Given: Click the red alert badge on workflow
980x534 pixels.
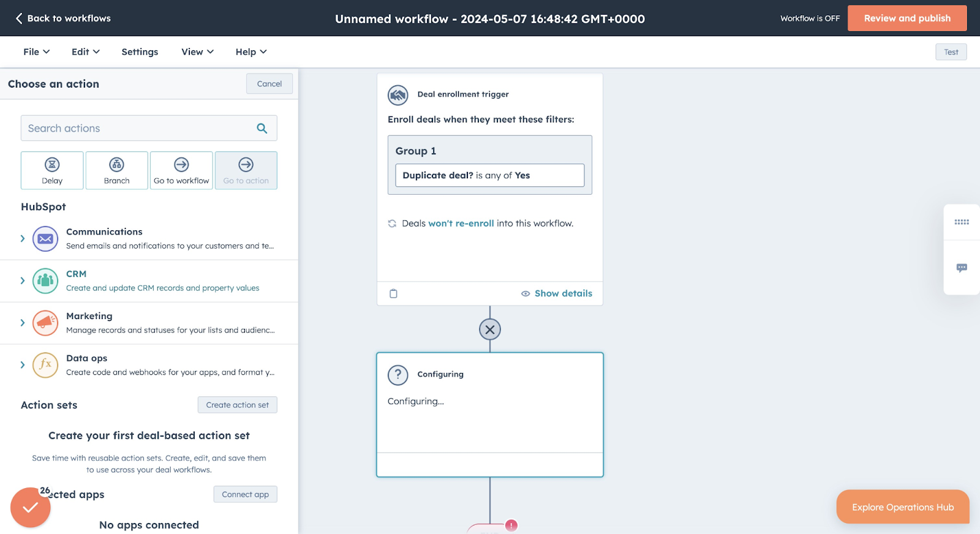Looking at the screenshot, I should pos(511,525).
